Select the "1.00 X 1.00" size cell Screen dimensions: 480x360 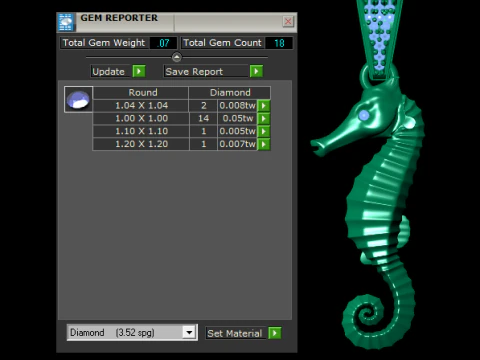(x=141, y=118)
